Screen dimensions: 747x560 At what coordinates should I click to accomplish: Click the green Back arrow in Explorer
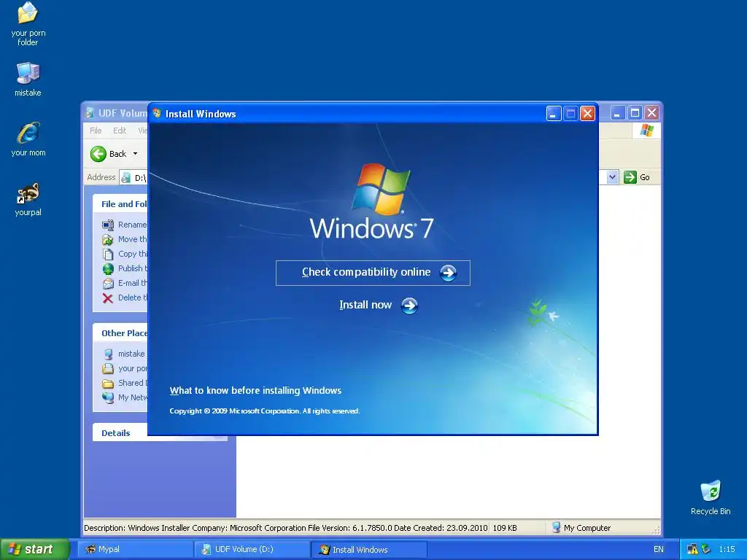coord(98,154)
